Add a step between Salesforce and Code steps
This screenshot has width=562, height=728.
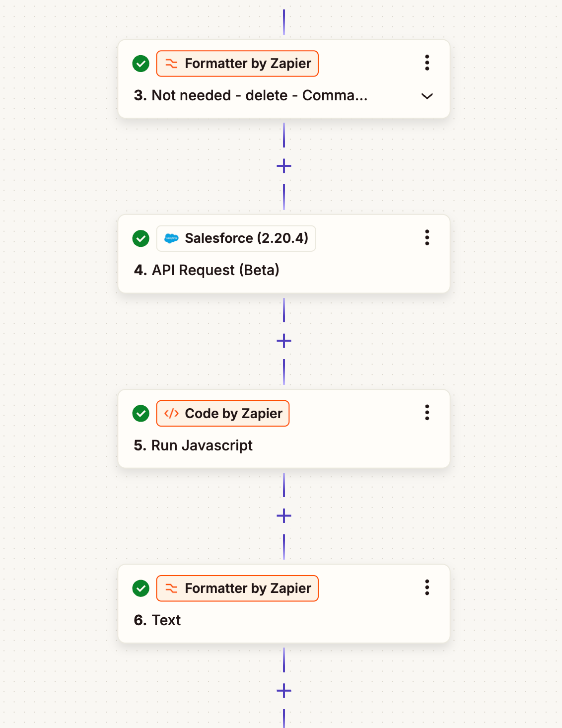coord(284,341)
